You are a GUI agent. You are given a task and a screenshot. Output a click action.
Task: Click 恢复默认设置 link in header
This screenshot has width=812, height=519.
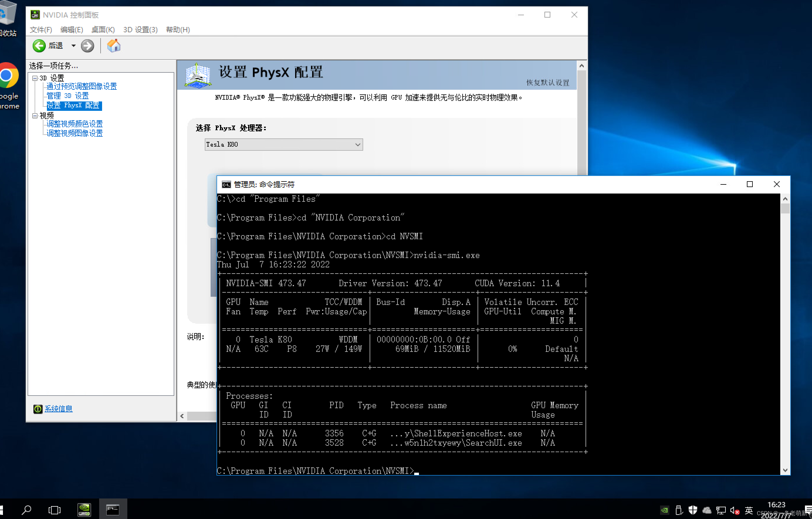pyautogui.click(x=548, y=83)
